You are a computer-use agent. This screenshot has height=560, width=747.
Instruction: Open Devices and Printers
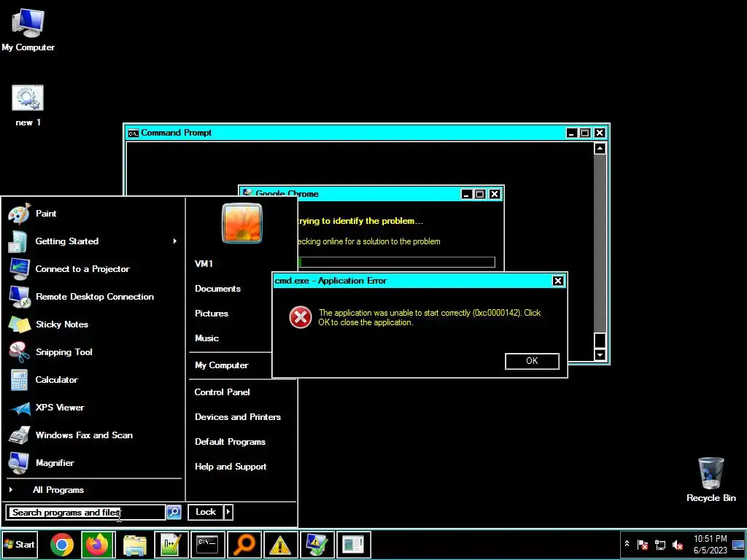click(238, 416)
